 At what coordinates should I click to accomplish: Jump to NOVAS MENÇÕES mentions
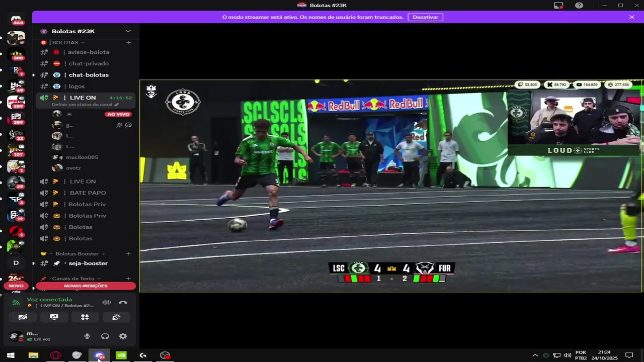86,286
